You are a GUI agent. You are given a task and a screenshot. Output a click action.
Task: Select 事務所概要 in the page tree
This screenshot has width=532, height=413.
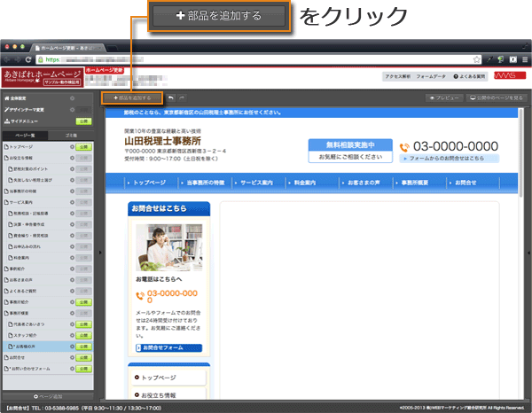(21, 313)
